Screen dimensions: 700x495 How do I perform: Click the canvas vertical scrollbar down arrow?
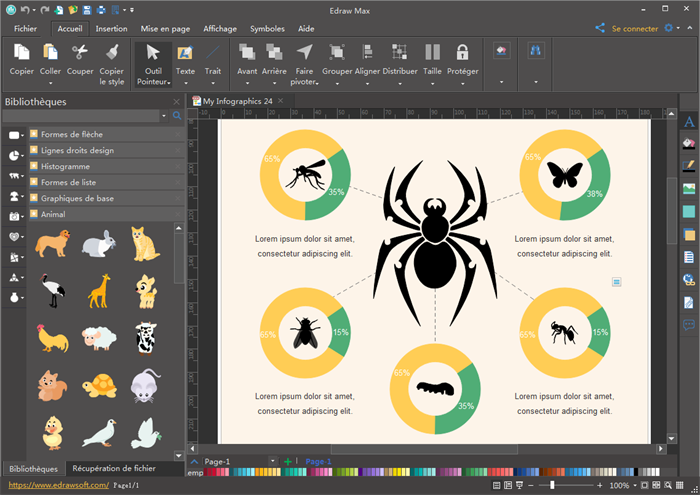click(671, 438)
